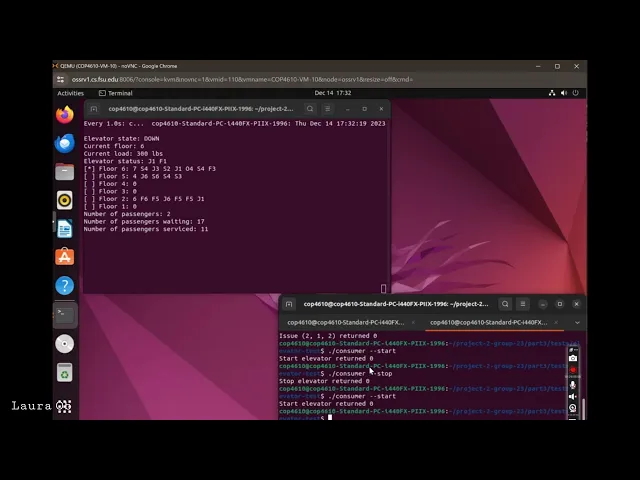
Task: Close the first terminal tab
Action: point(413,322)
